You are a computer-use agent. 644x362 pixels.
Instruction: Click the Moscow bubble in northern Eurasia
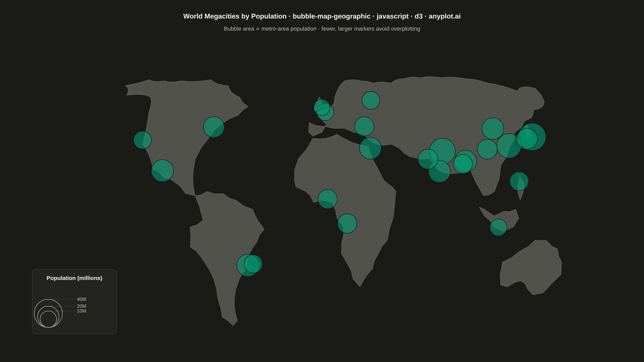point(371,100)
